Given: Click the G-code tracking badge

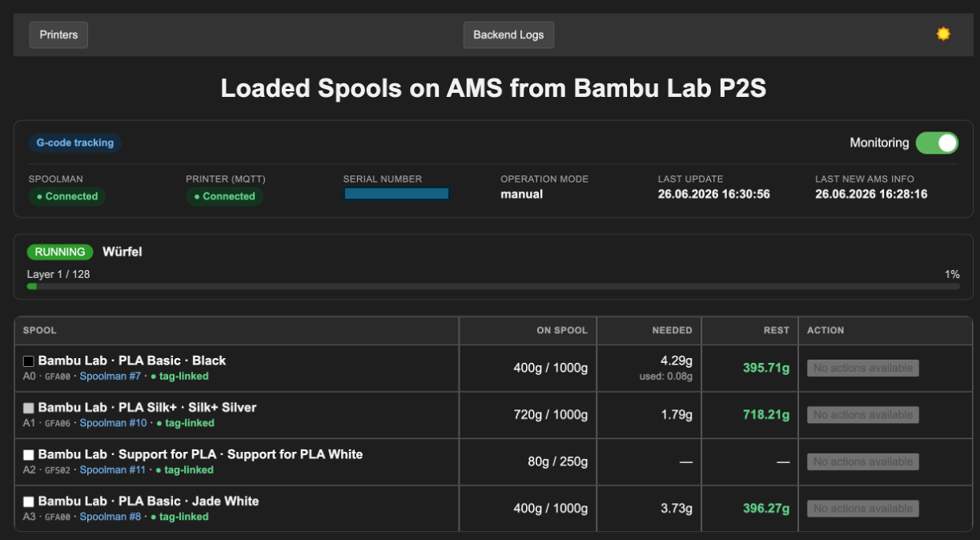Looking at the screenshot, I should (75, 143).
